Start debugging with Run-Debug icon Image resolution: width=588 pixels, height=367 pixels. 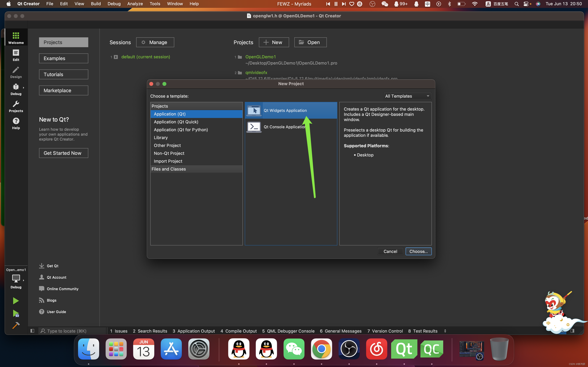[16, 314]
